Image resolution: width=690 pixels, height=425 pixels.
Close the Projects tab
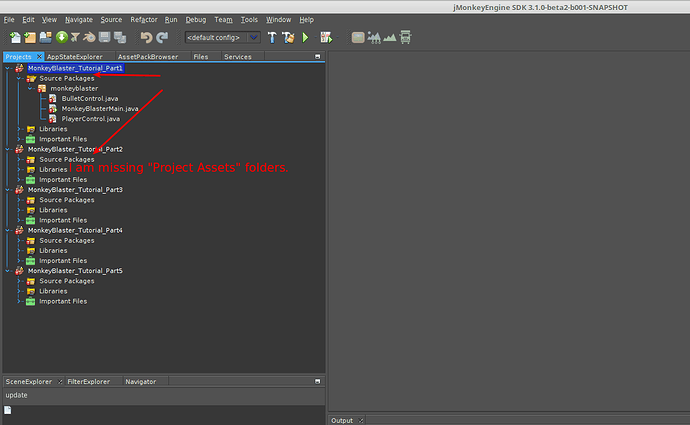(x=40, y=57)
